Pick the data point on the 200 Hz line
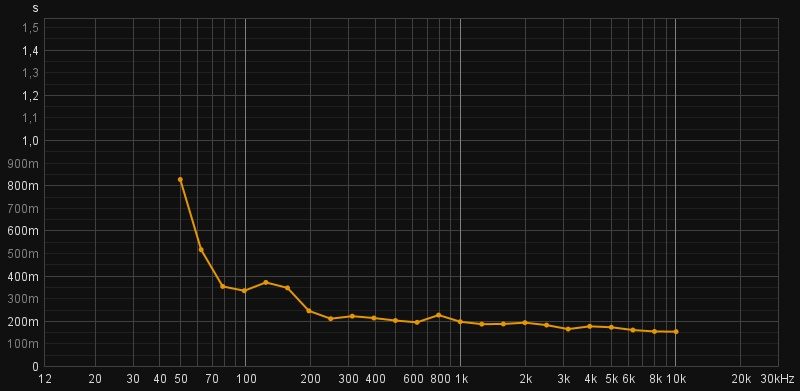This screenshot has height=391, width=800. click(x=309, y=311)
